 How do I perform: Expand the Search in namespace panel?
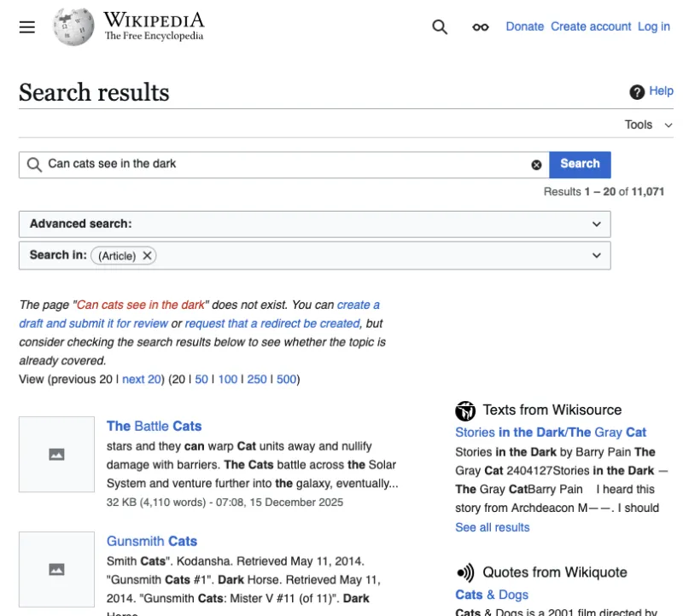pos(314,256)
